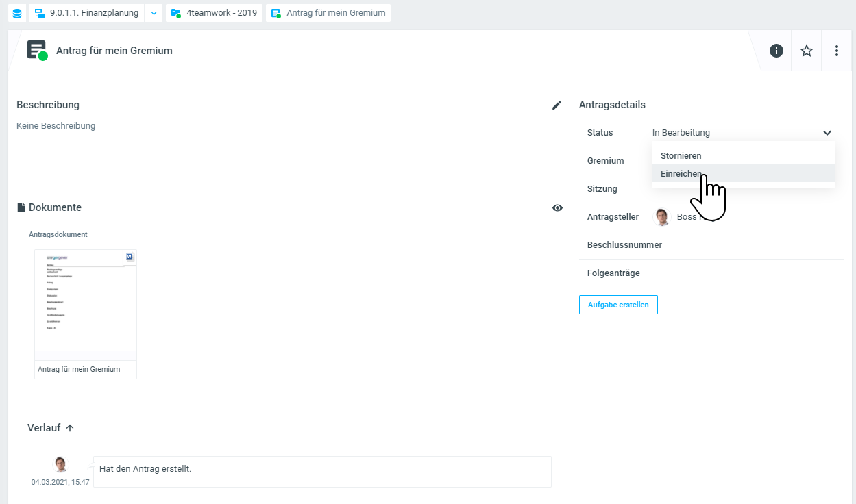Click the Word file icon on thumbnail
This screenshot has width=856, height=504.
[x=130, y=257]
